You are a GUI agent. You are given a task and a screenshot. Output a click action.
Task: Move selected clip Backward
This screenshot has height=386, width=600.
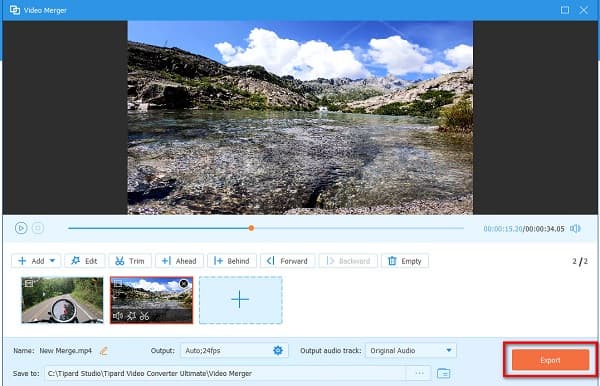pyautogui.click(x=348, y=261)
